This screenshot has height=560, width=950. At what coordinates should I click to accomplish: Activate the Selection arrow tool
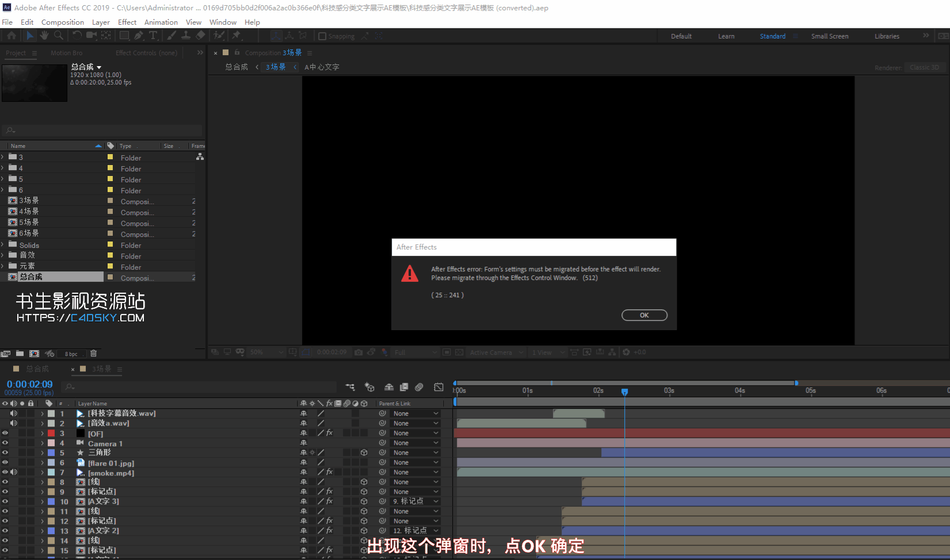[x=30, y=36]
